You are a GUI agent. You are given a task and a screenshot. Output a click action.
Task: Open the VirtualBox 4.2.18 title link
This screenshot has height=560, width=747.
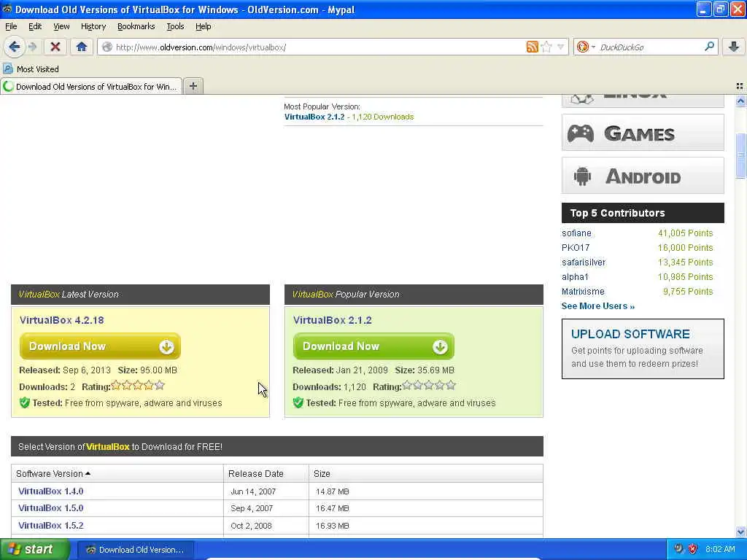point(61,320)
